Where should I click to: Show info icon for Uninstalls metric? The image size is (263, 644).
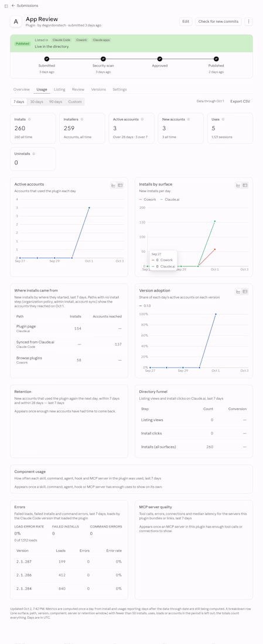(34, 153)
